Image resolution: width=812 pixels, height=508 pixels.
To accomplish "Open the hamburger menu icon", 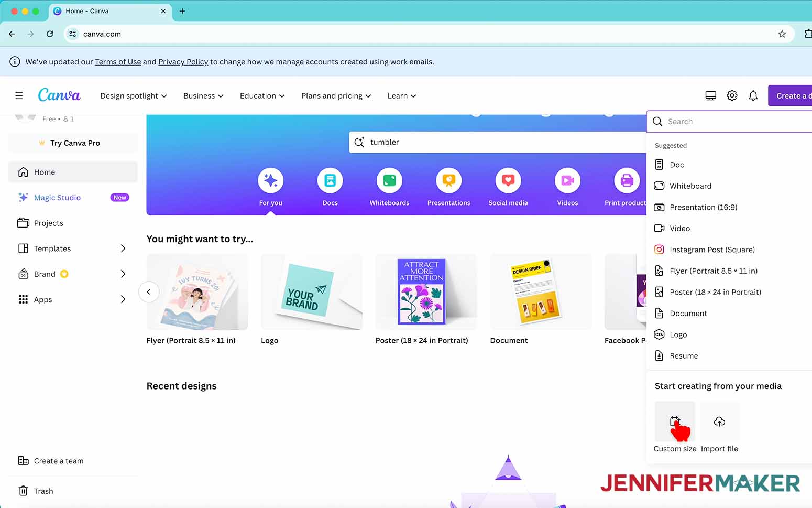I will [x=19, y=95].
